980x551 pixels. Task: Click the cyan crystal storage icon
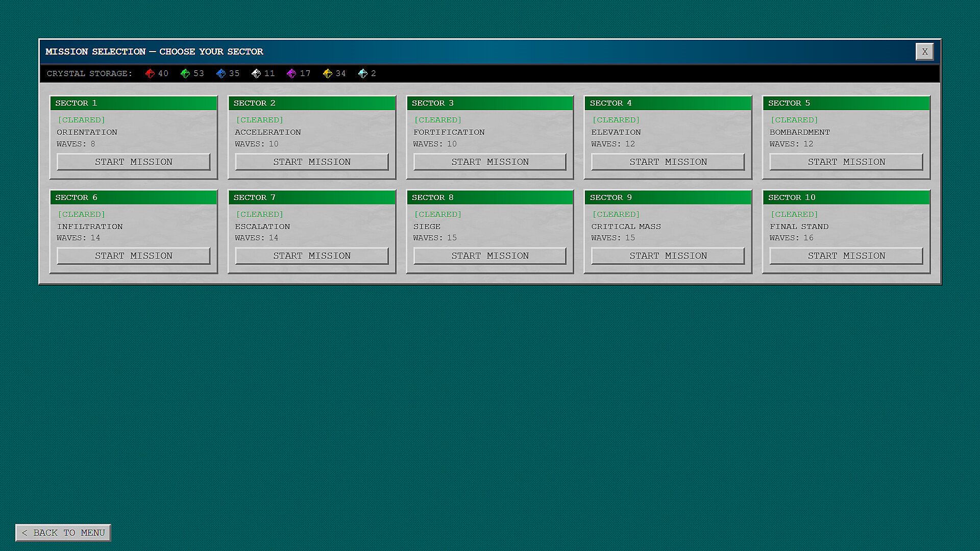tap(363, 74)
